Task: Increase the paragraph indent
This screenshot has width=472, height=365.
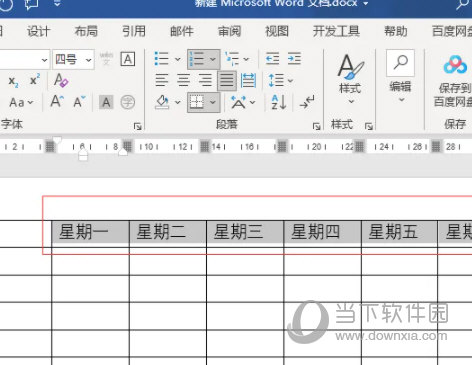Action: pyautogui.click(x=294, y=59)
